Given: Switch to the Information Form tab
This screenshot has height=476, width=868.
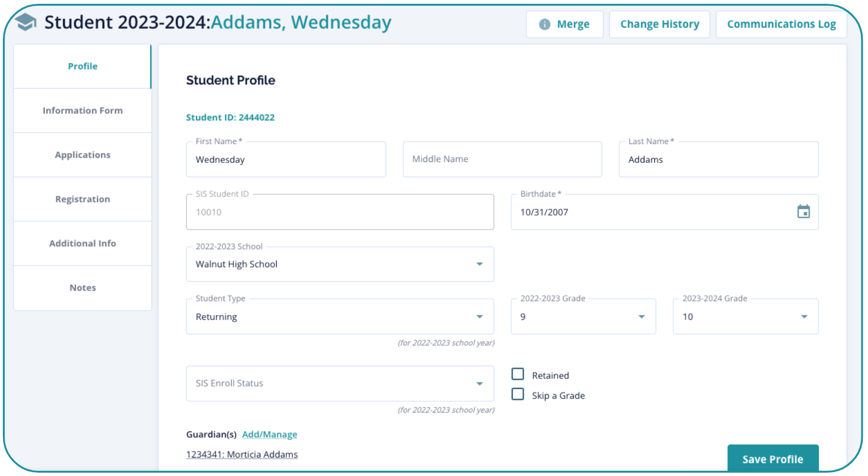Looking at the screenshot, I should point(82,110).
